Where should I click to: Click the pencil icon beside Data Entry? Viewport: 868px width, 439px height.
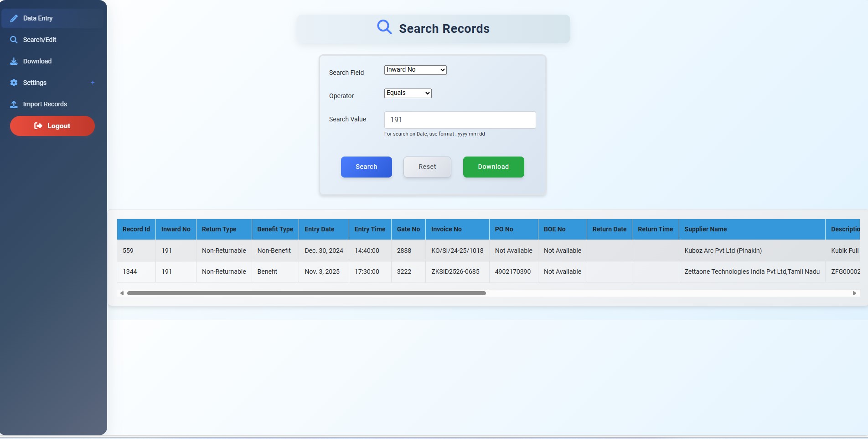(x=14, y=18)
